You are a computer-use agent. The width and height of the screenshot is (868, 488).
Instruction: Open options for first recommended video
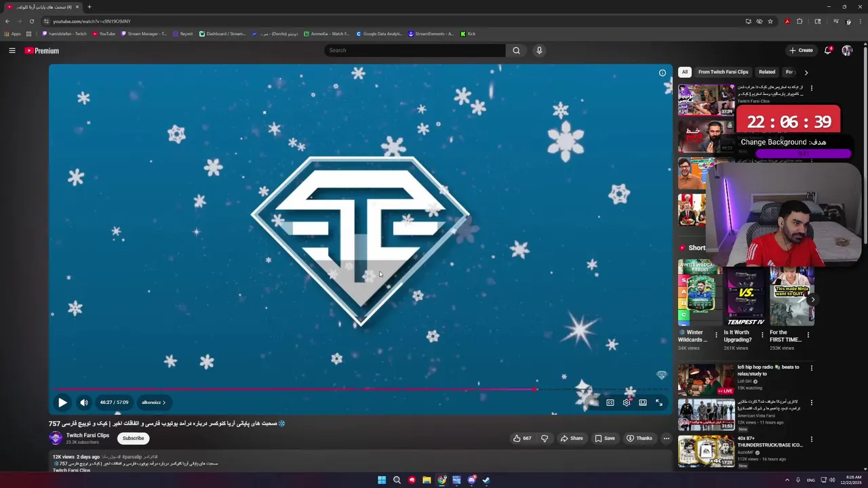pos(812,88)
